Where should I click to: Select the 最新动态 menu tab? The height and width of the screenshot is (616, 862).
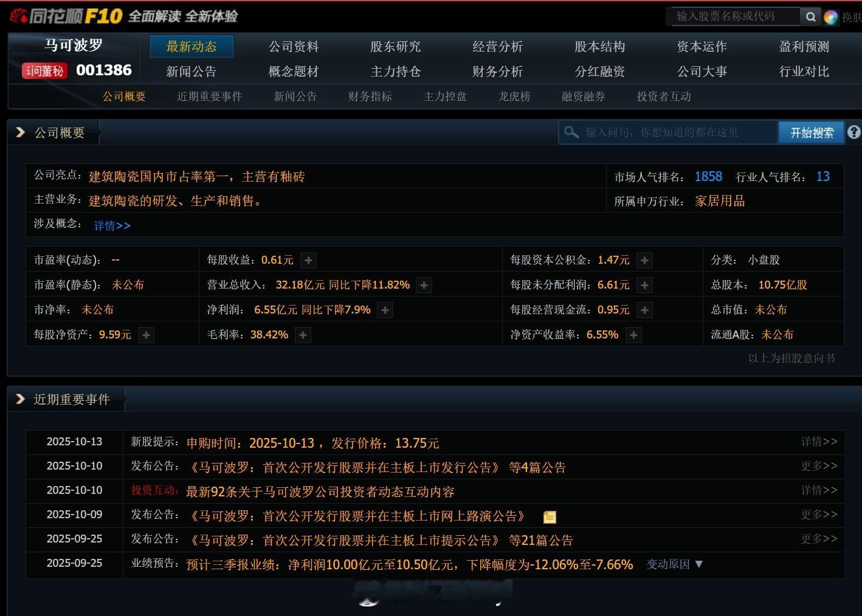(191, 47)
